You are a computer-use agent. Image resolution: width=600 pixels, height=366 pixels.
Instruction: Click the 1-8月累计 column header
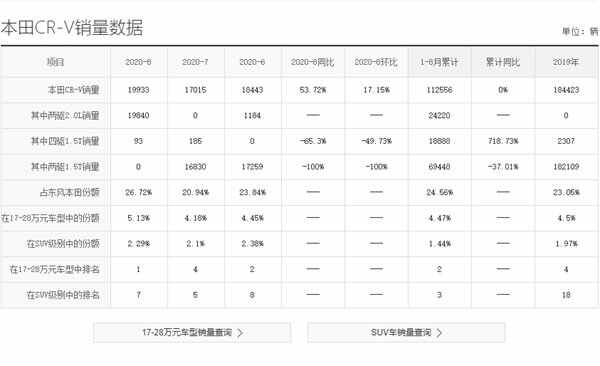(439, 62)
